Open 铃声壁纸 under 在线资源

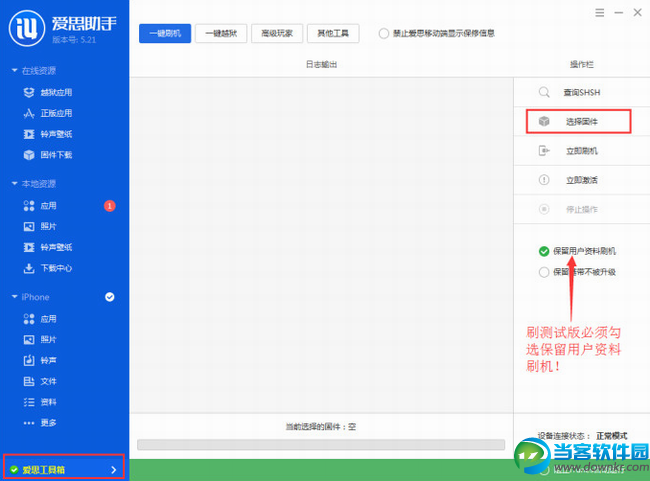tap(48, 134)
